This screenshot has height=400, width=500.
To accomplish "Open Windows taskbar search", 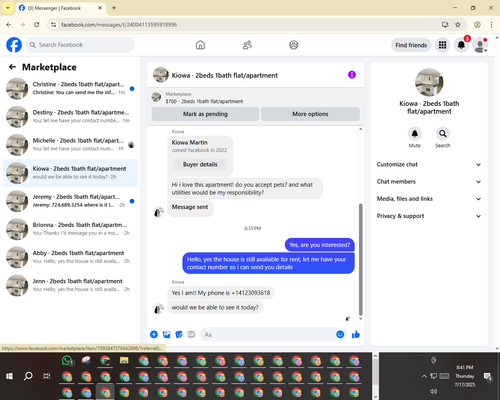I will [x=28, y=376].
